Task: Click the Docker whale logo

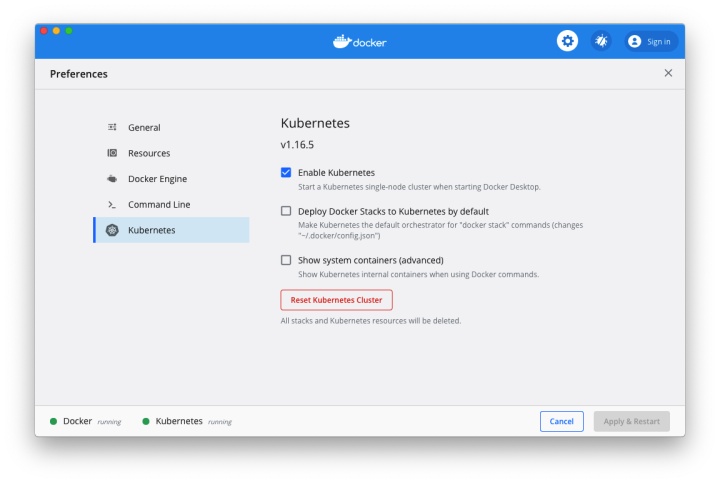Action: click(342, 41)
